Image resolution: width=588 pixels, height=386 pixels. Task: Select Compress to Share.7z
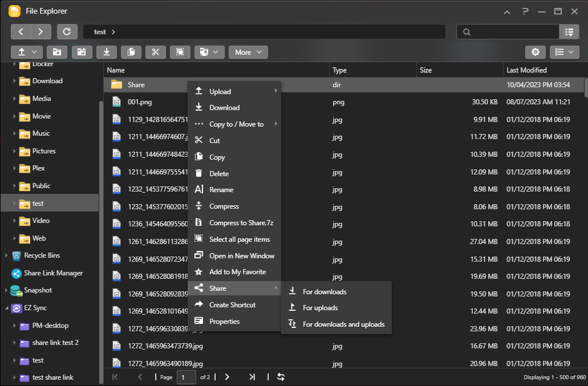click(234, 222)
